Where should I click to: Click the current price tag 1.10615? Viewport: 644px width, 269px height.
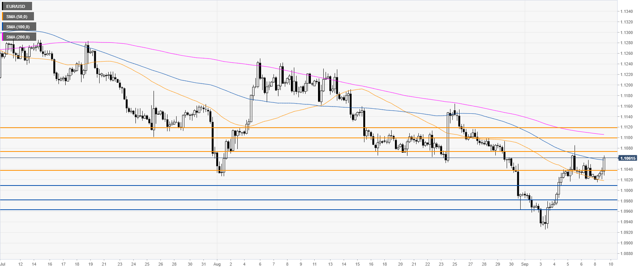(x=627, y=158)
